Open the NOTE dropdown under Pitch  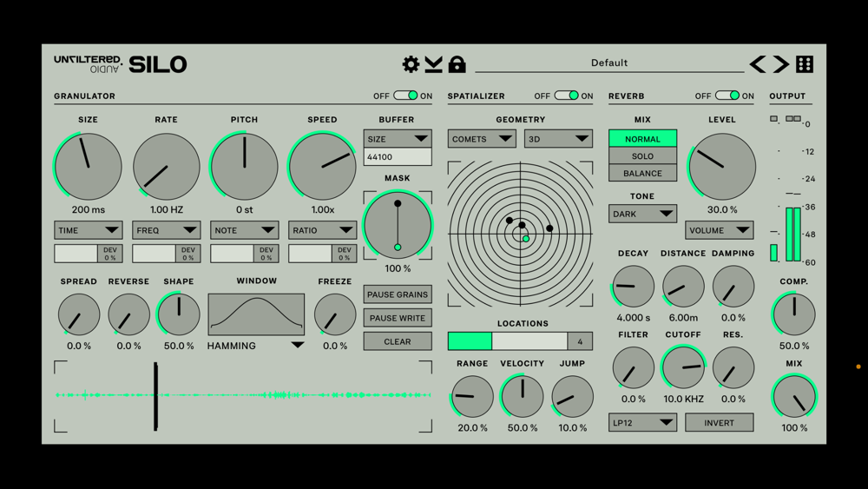click(x=244, y=230)
